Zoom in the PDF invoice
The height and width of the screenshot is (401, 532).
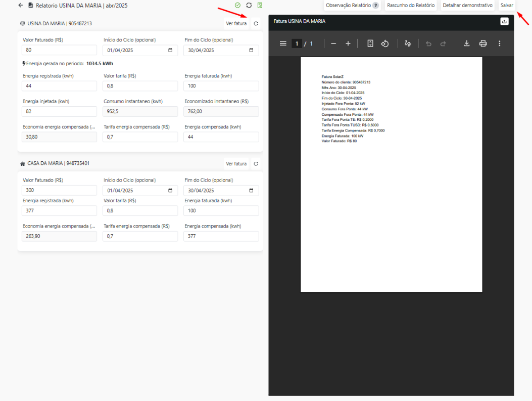(x=348, y=44)
